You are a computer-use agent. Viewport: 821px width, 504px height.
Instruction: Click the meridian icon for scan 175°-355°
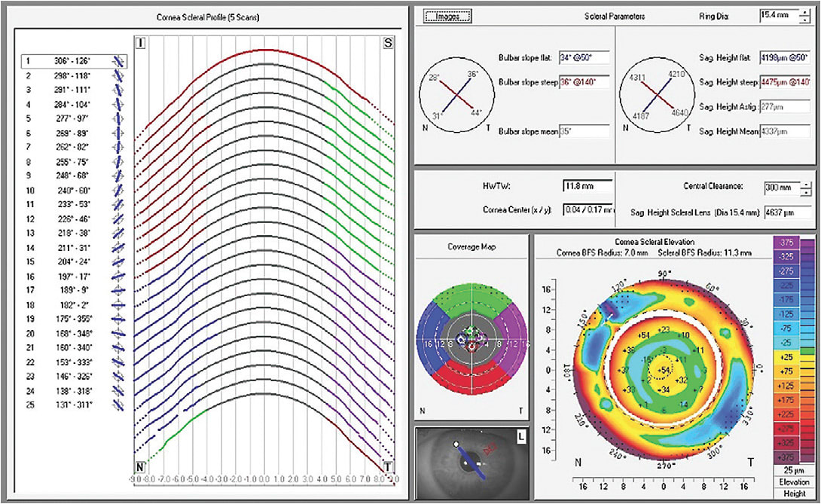tap(119, 319)
